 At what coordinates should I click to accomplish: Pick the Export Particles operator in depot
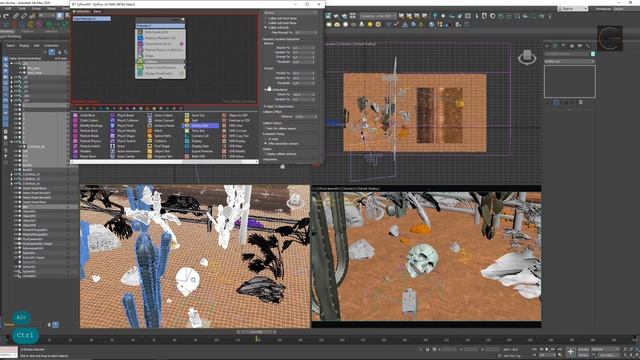pyautogui.click(x=199, y=151)
